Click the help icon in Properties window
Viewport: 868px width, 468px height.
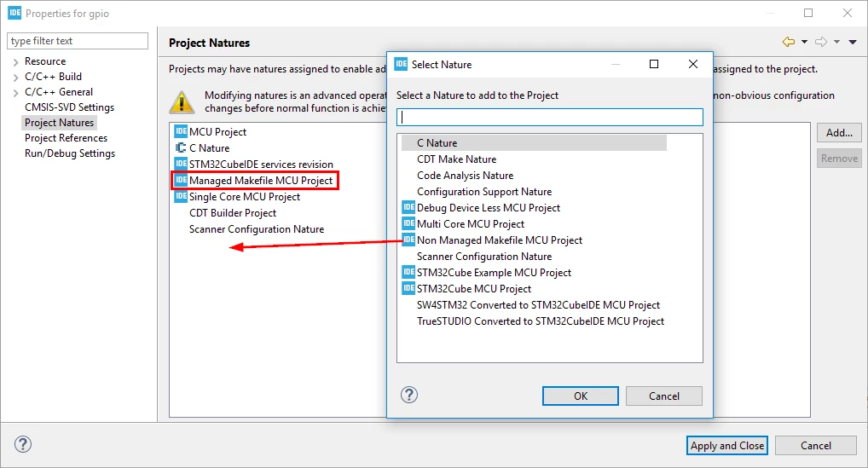pos(23,444)
